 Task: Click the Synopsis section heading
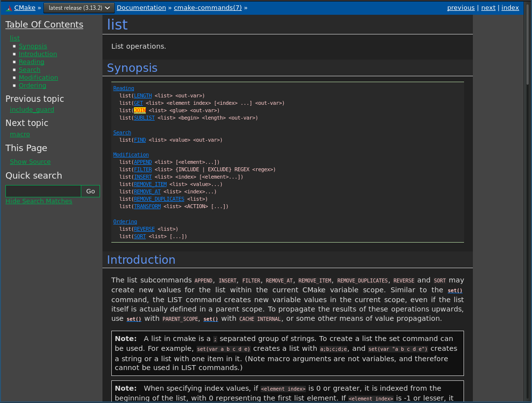tap(133, 68)
